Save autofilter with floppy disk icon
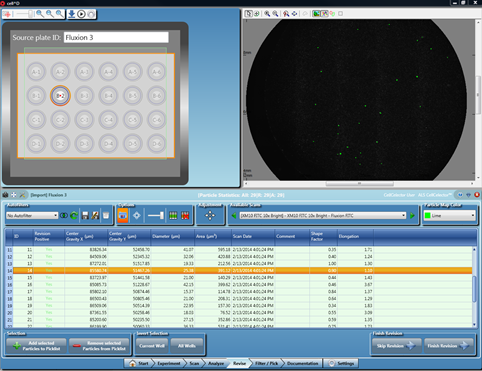 [85, 216]
